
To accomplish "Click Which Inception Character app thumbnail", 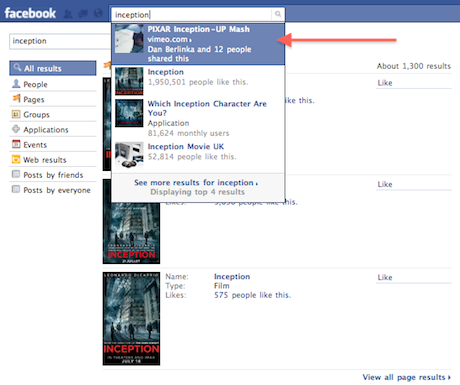I will (129, 113).
